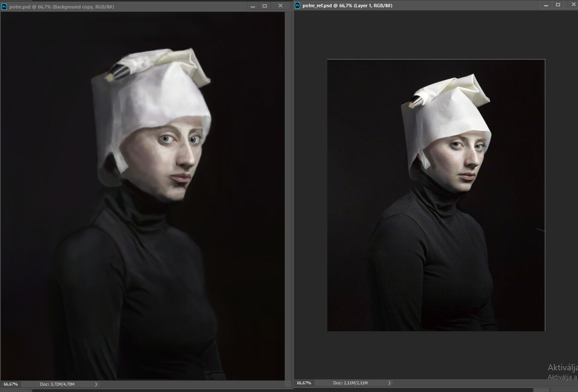Image resolution: width=578 pixels, height=392 pixels.
Task: Click the Ps icon on potre_ref.psd title bar
Action: click(x=298, y=5)
